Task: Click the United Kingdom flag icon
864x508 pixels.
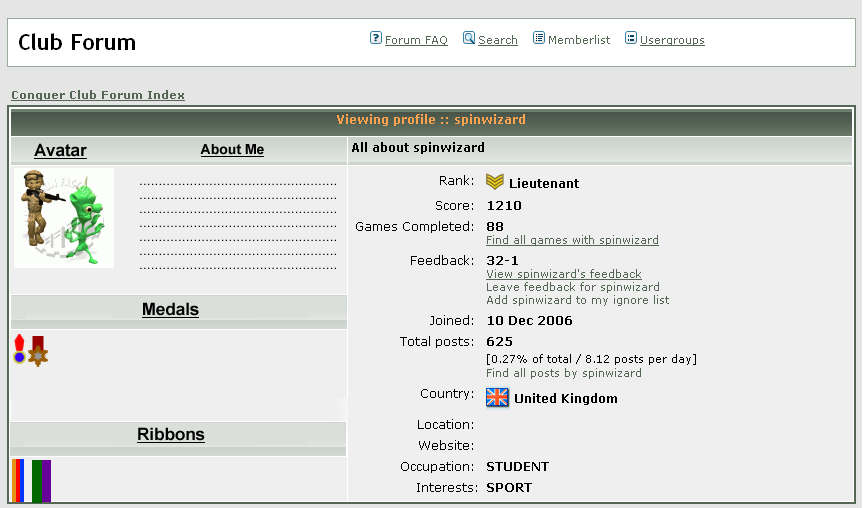Action: coord(497,397)
